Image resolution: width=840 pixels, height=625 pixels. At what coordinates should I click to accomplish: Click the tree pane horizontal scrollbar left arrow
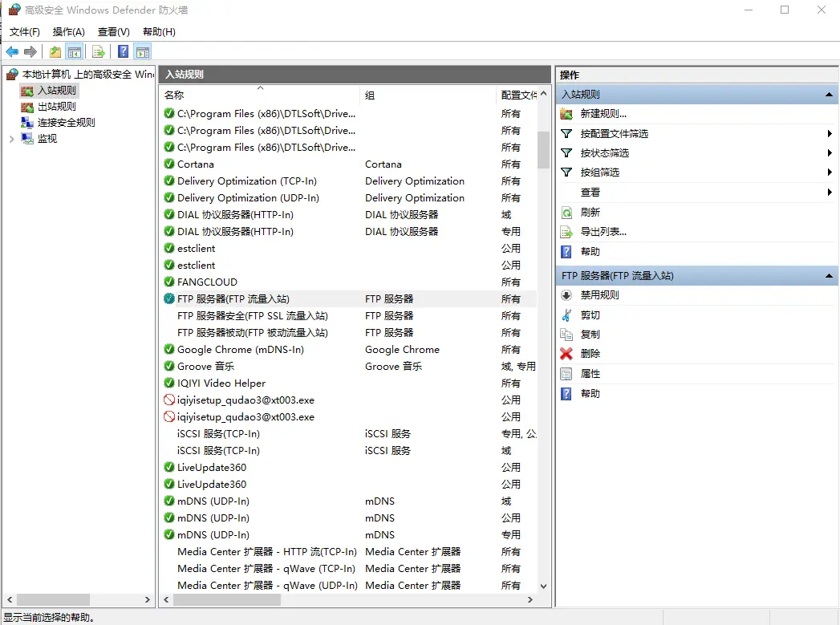(10, 600)
